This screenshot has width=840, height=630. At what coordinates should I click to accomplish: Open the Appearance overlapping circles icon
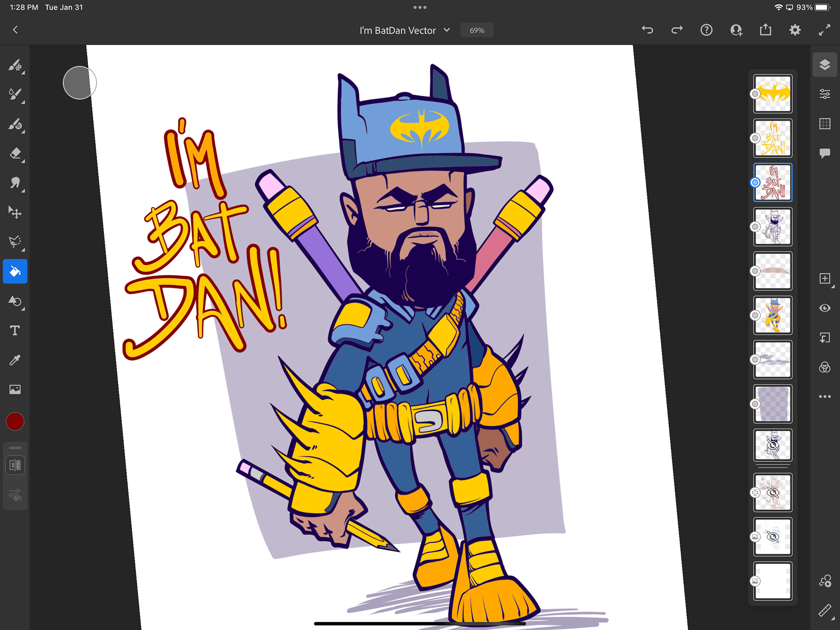tap(825, 367)
